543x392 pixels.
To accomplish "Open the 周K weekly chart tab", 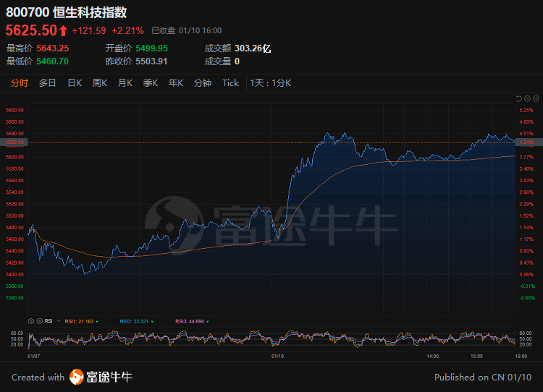I will point(100,83).
